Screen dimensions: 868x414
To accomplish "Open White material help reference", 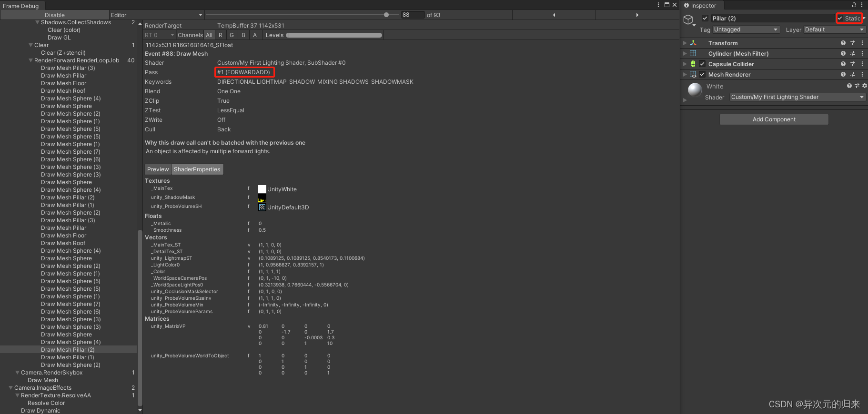I will (x=849, y=86).
